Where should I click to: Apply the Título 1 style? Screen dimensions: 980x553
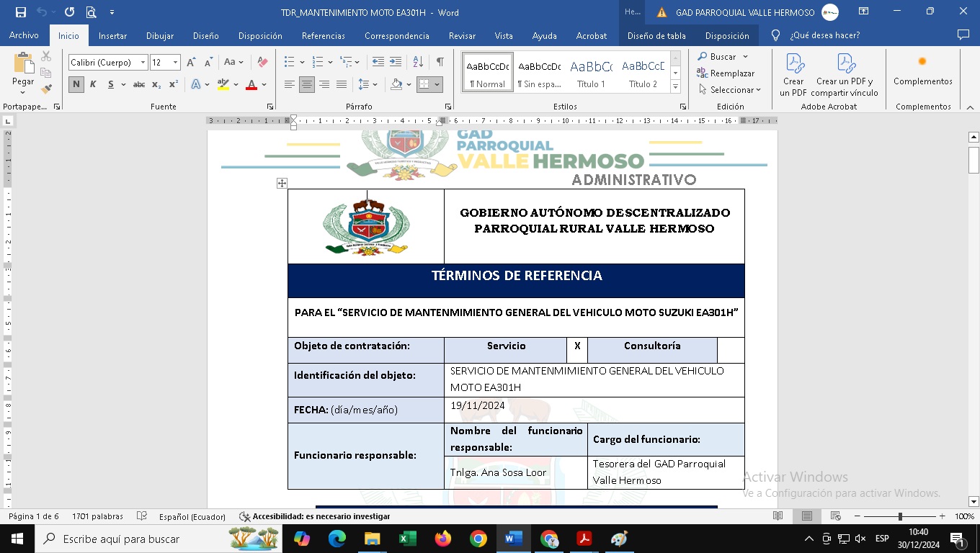tap(591, 73)
